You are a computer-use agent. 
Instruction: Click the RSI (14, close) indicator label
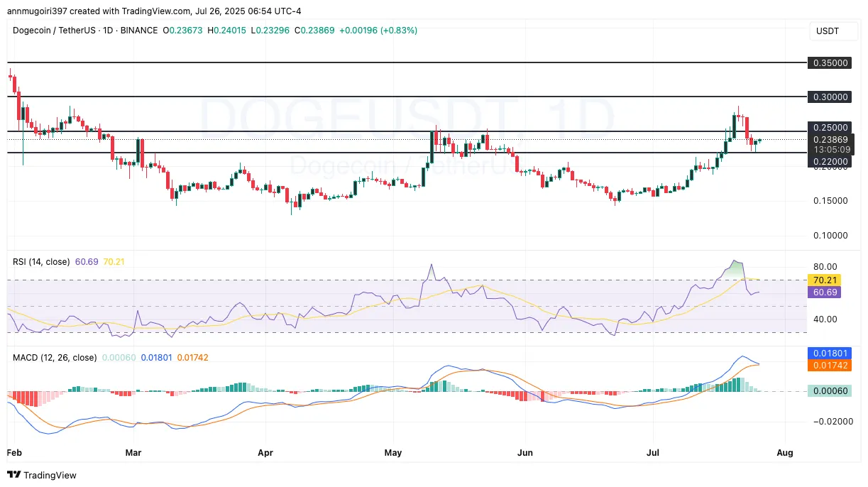point(40,261)
